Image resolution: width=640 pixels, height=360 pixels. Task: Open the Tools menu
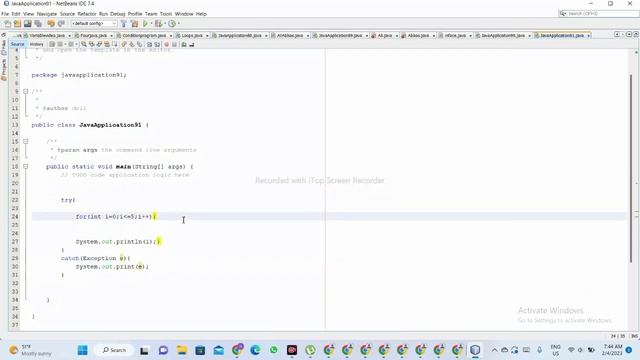[x=166, y=14]
